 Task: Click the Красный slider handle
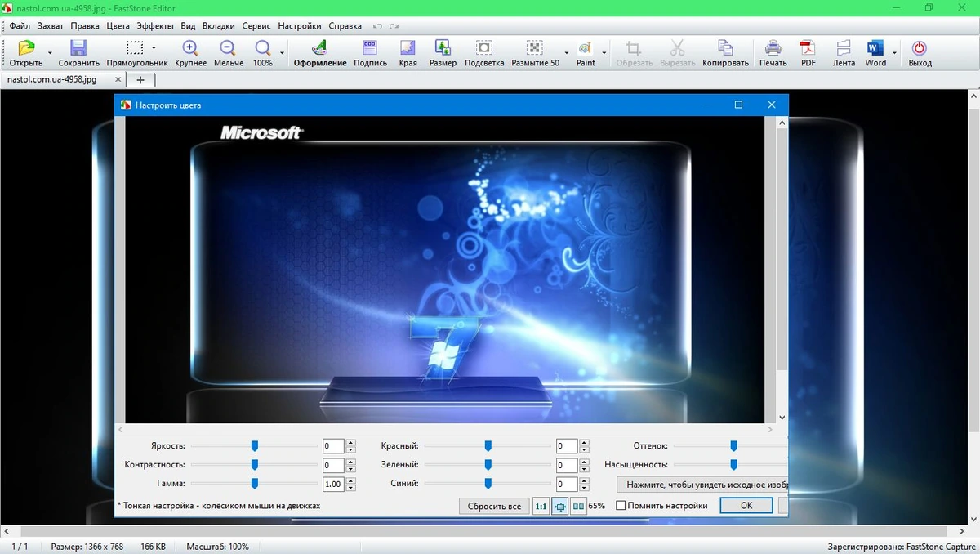pos(488,445)
